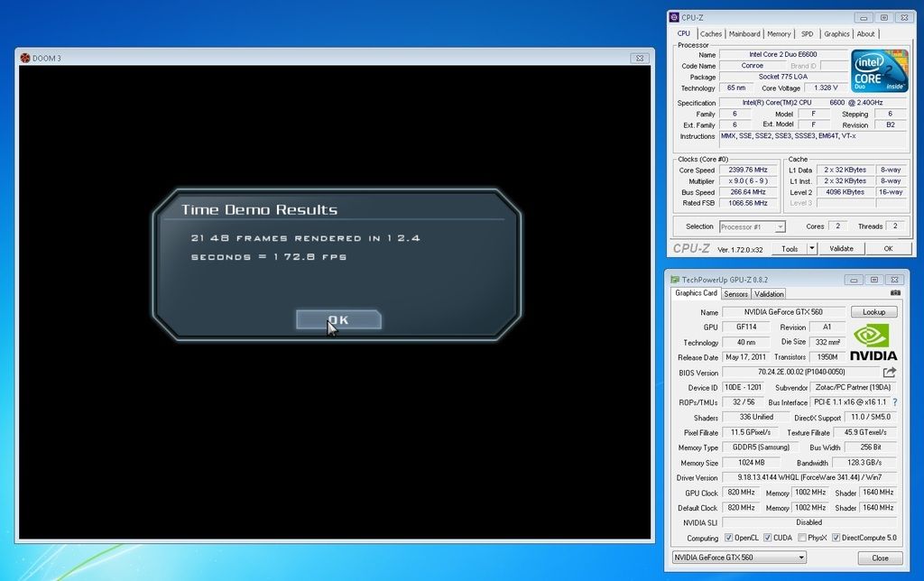The image size is (924, 581).
Task: Click the BIOS save/share arrow icon
Action: tap(889, 372)
